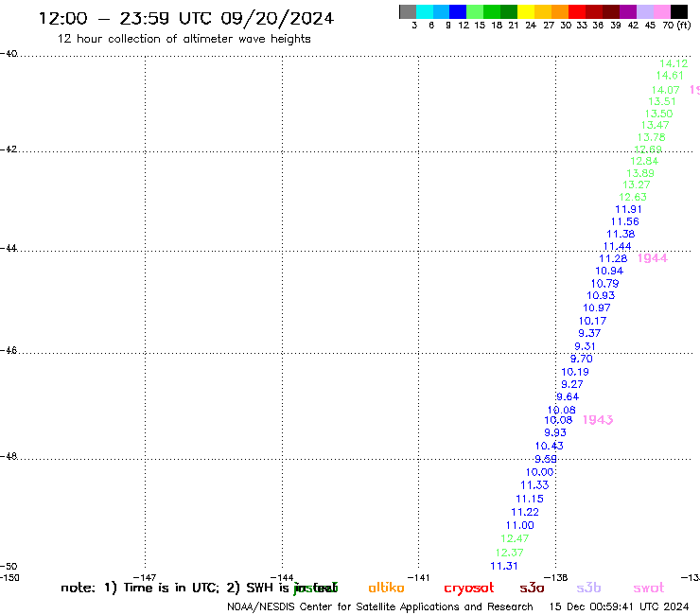Click the blue 11.91 value
This screenshot has height=615, width=700.
tap(628, 209)
